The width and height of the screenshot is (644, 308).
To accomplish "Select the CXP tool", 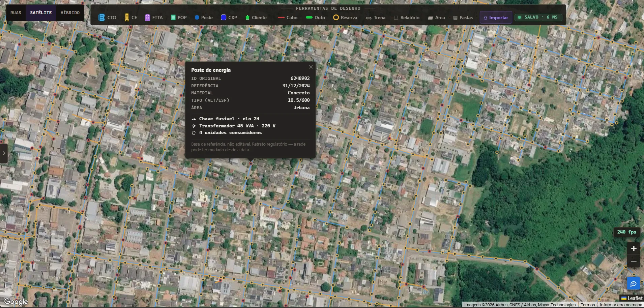I will 229,18.
